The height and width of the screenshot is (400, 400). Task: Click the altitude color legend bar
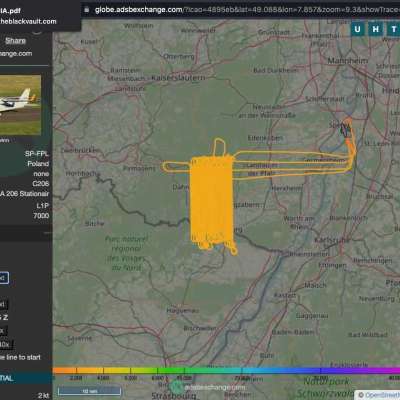(226, 370)
